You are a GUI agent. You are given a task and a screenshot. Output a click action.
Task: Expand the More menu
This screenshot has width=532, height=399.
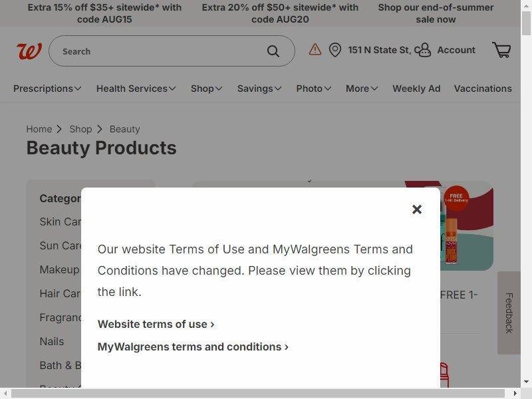tap(362, 88)
